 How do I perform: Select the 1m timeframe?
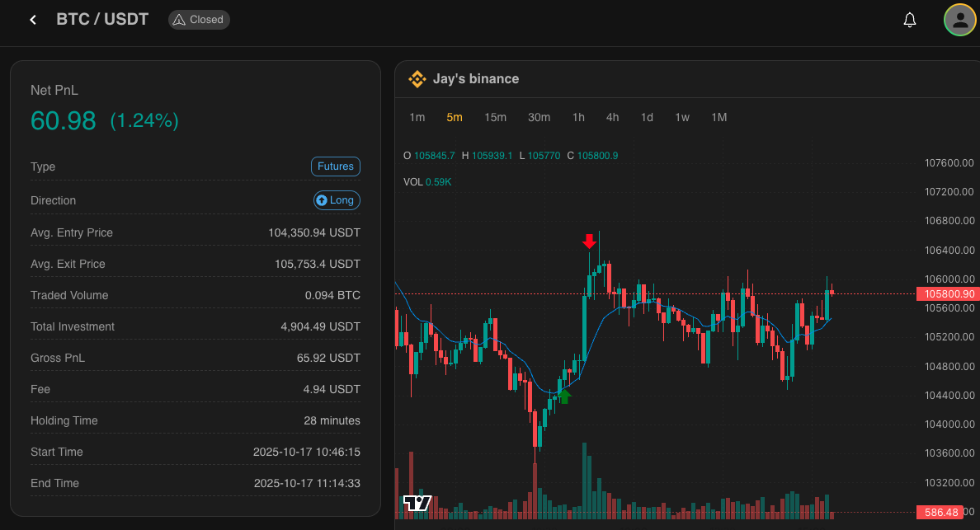417,117
